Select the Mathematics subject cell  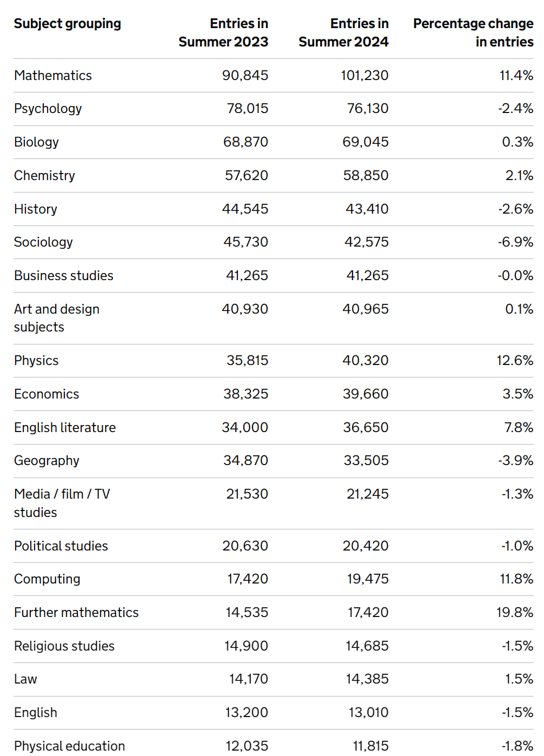click(x=53, y=76)
